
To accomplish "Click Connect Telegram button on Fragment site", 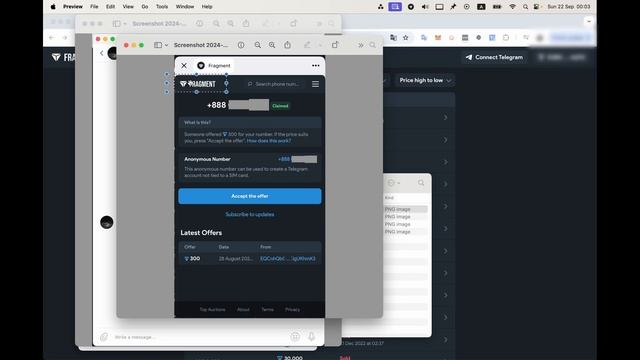I will [494, 58].
